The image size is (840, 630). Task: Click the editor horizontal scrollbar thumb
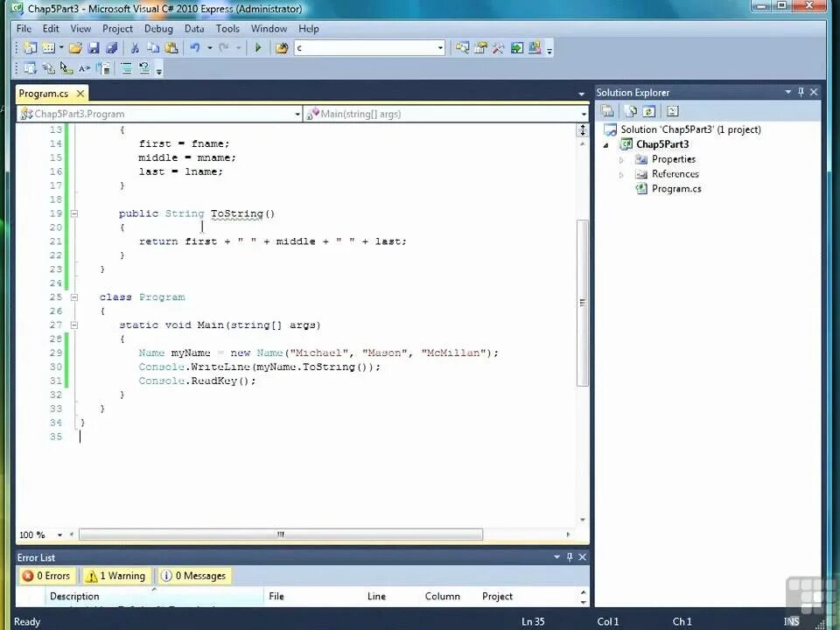click(281, 534)
